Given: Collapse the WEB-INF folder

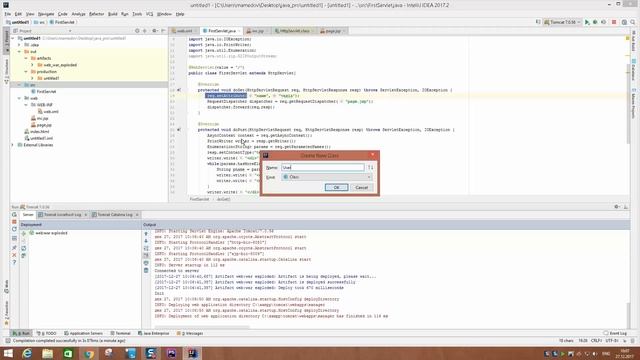Looking at the screenshot, I should tap(26, 105).
